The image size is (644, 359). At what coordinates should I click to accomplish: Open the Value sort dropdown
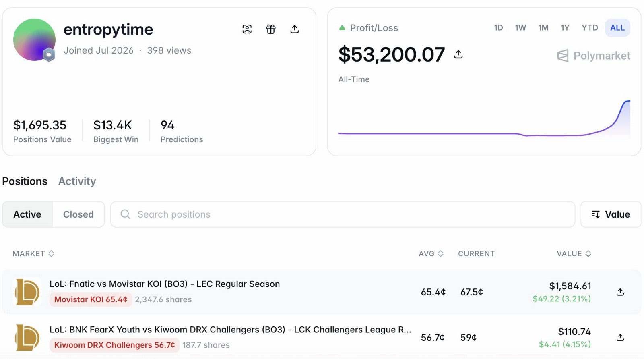point(611,214)
